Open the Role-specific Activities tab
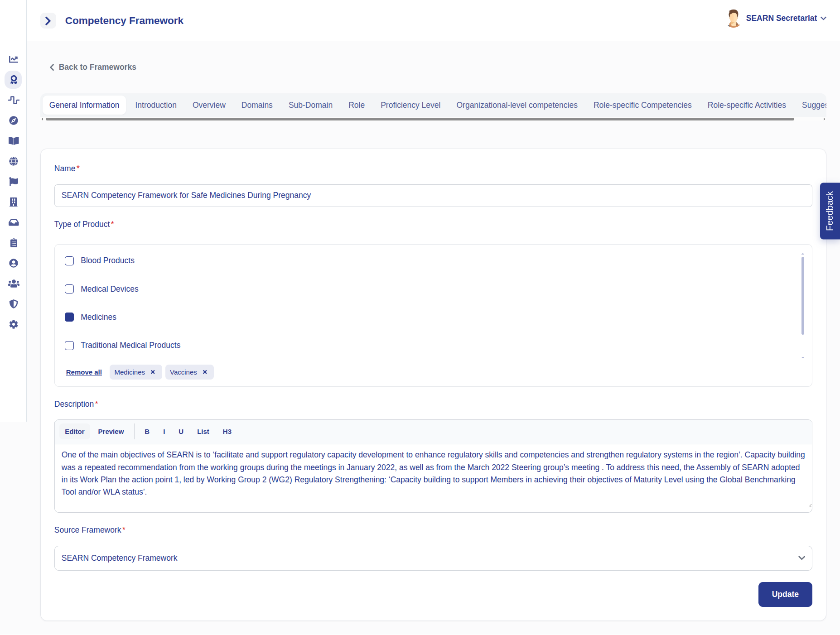 (747, 105)
